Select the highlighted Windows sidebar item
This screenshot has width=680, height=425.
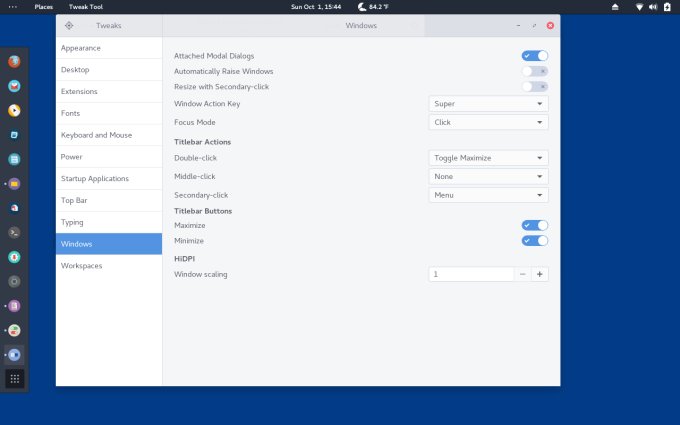tap(109, 244)
